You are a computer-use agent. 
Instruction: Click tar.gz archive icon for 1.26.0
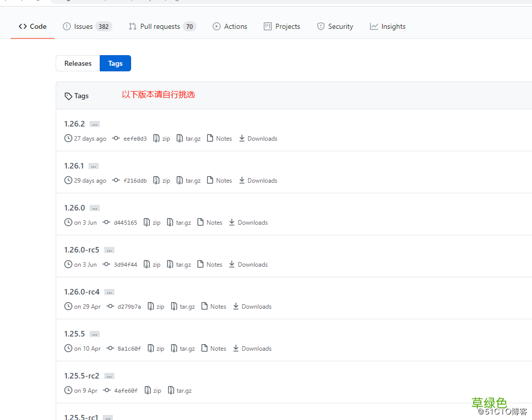(170, 223)
